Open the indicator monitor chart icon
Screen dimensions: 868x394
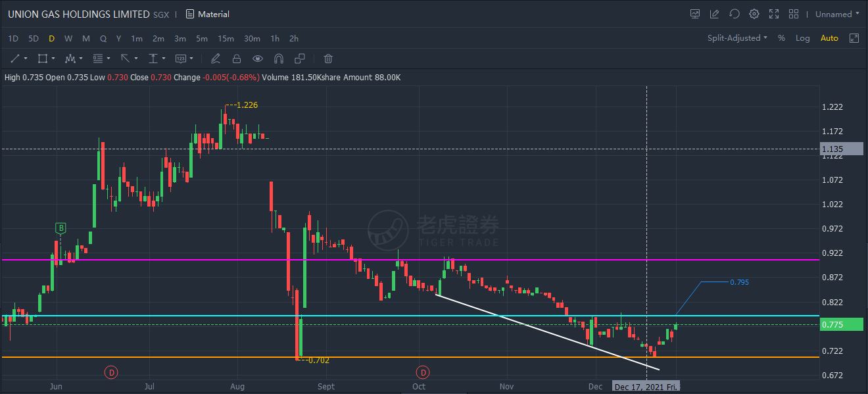(x=695, y=14)
